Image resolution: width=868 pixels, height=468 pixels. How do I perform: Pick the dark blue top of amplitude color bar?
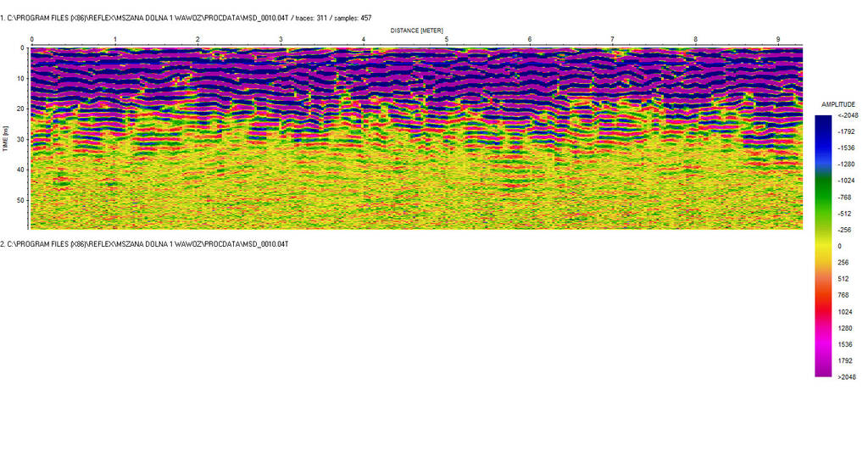pos(823,121)
